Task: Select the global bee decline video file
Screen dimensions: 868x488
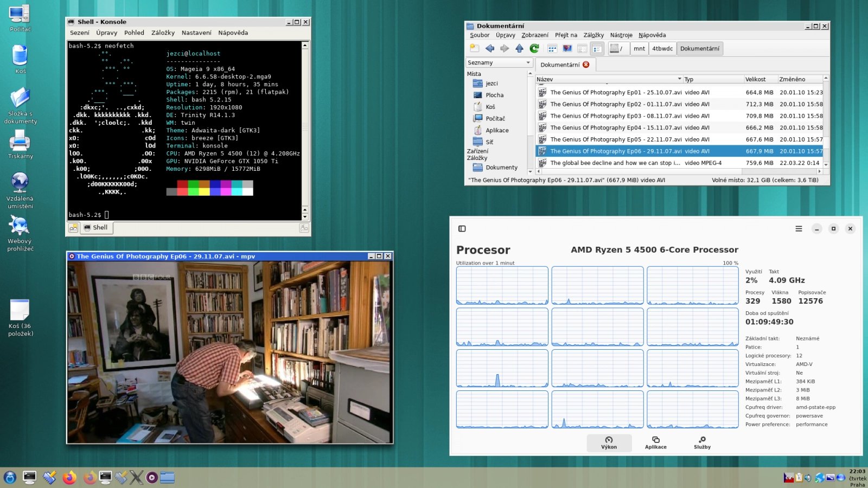Action: (x=615, y=163)
